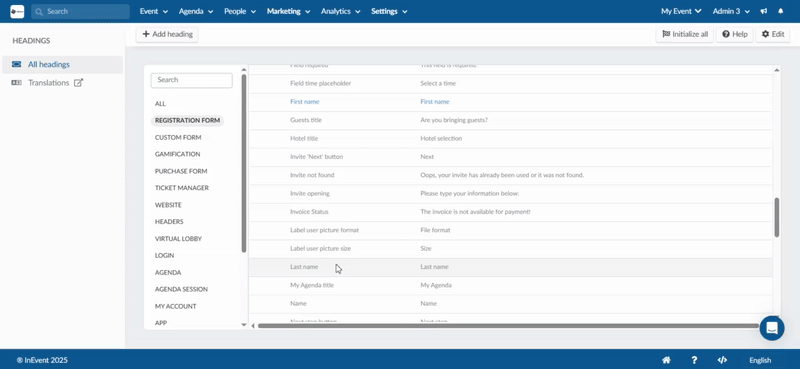Select the LOGIN category
This screenshot has width=800, height=369.
point(164,255)
